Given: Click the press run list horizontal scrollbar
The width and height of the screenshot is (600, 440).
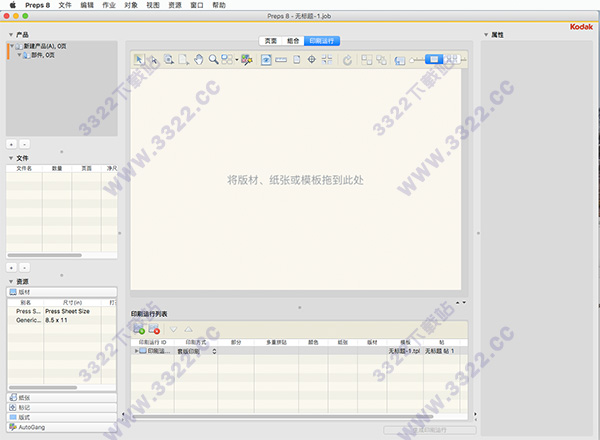Looking at the screenshot, I should pos(282,417).
